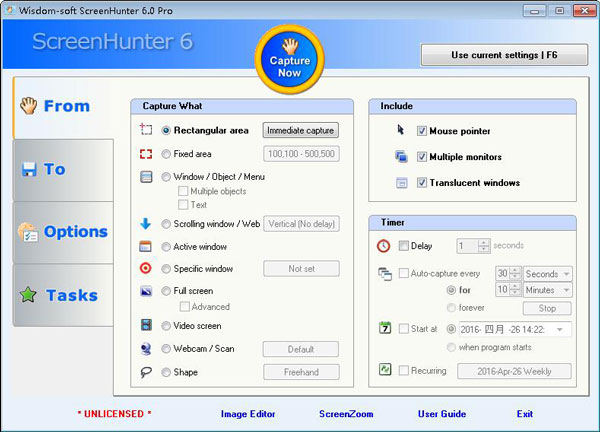600x432 pixels.
Task: Select Shape radio button
Action: [166, 372]
